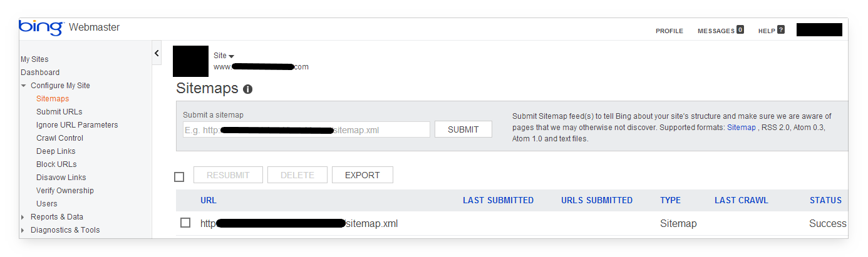This screenshot has width=868, height=257.
Task: Focus the Submit a sitemap field
Action: (306, 130)
